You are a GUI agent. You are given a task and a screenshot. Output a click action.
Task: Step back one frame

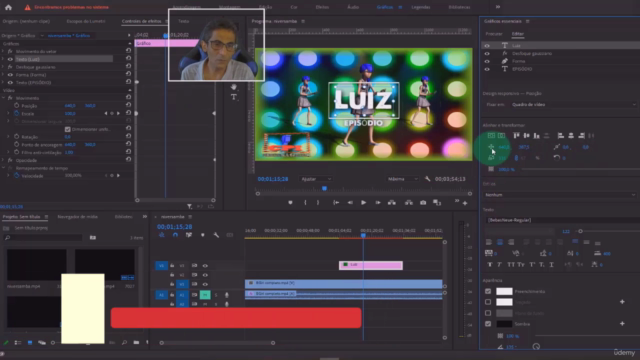(350, 202)
